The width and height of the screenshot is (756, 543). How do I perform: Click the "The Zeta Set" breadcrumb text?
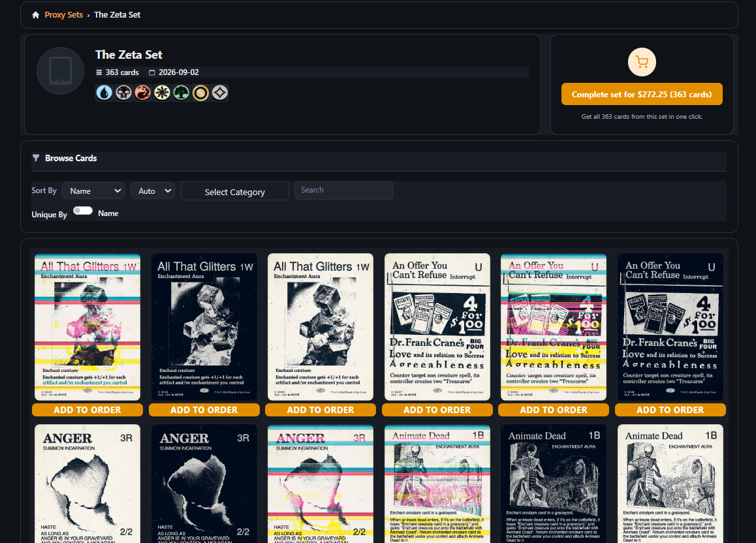point(117,15)
